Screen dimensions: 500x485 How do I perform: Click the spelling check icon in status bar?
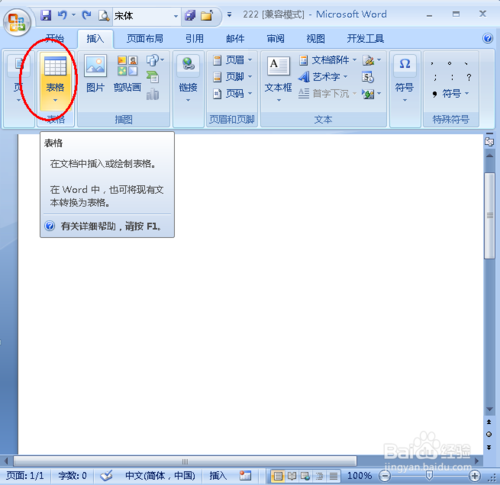tap(107, 475)
